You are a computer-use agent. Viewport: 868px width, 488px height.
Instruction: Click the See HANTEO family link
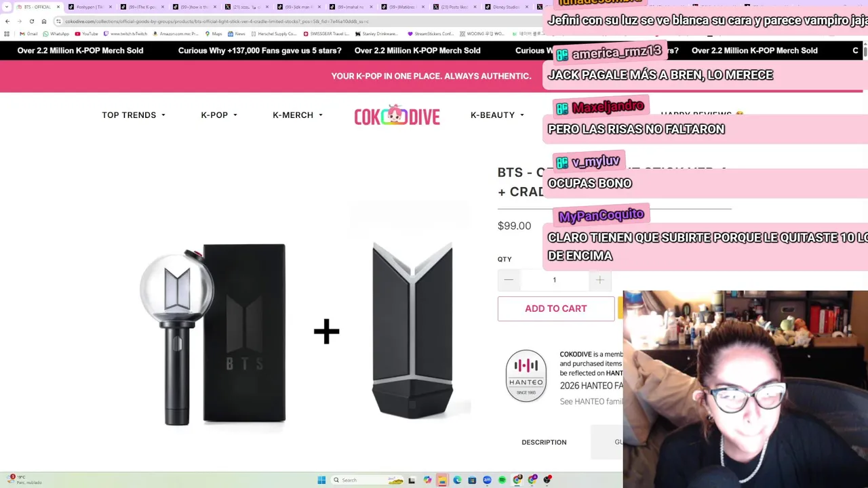pos(591,401)
